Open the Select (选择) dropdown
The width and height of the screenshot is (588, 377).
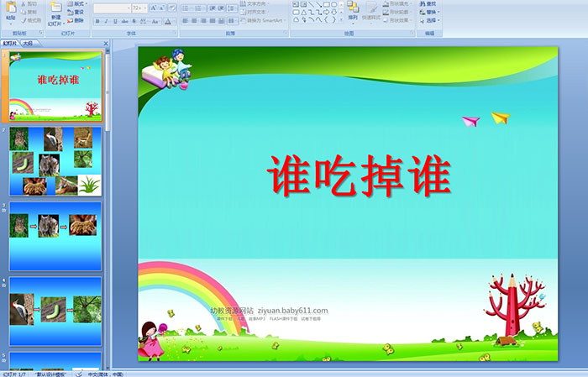(430, 21)
